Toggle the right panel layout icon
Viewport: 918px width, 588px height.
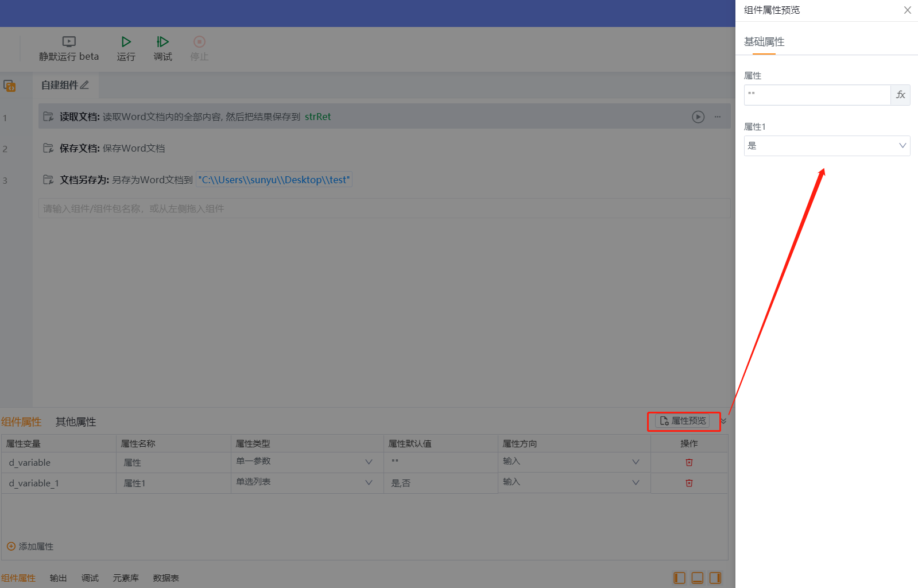(715, 578)
